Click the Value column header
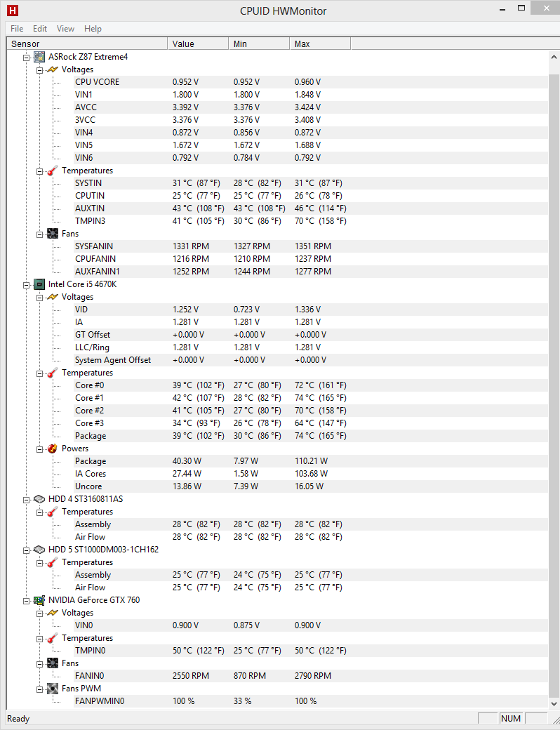Image resolution: width=560 pixels, height=730 pixels. pos(198,44)
